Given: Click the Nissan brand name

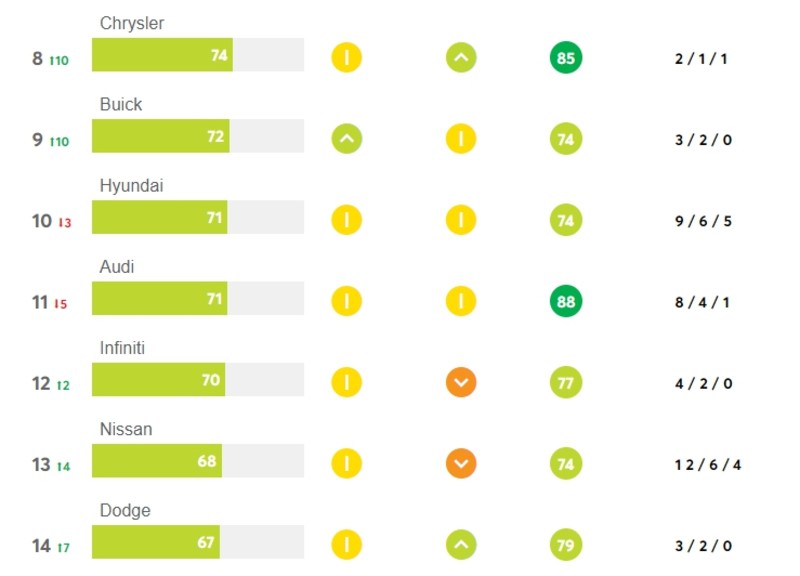Looking at the screenshot, I should (126, 429).
